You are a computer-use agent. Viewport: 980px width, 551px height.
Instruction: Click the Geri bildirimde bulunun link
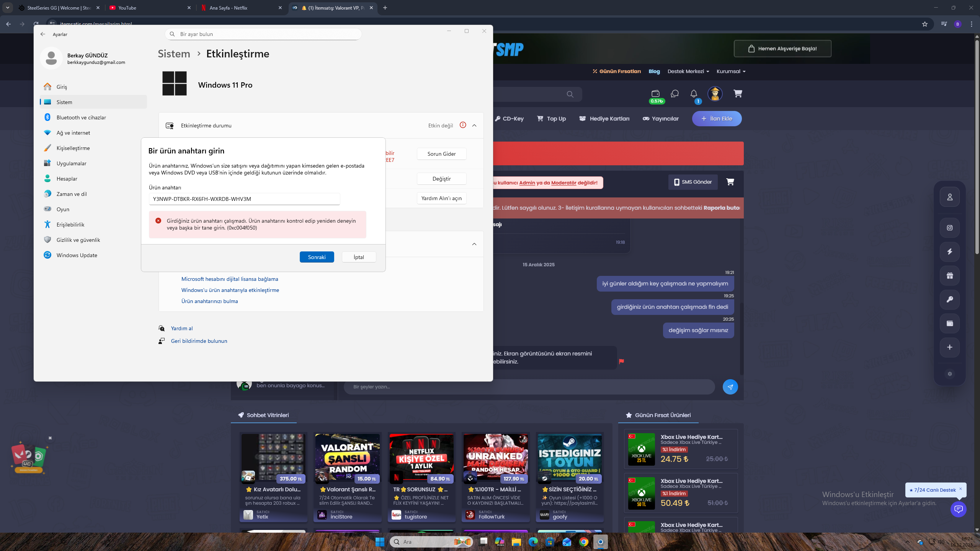click(199, 341)
